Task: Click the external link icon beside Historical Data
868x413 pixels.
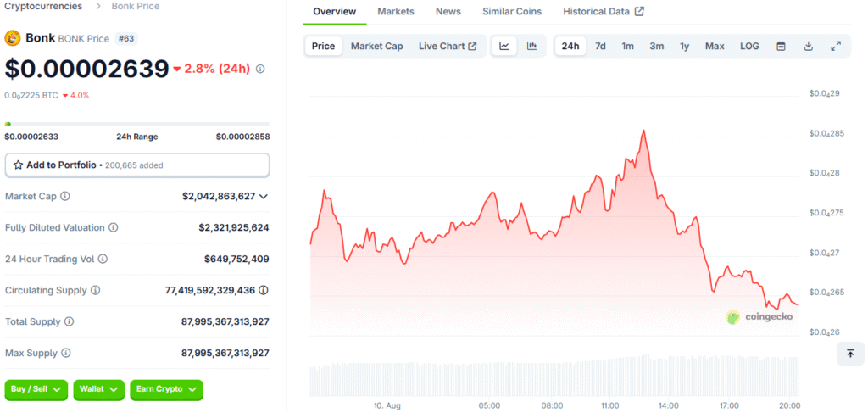Action: click(639, 12)
